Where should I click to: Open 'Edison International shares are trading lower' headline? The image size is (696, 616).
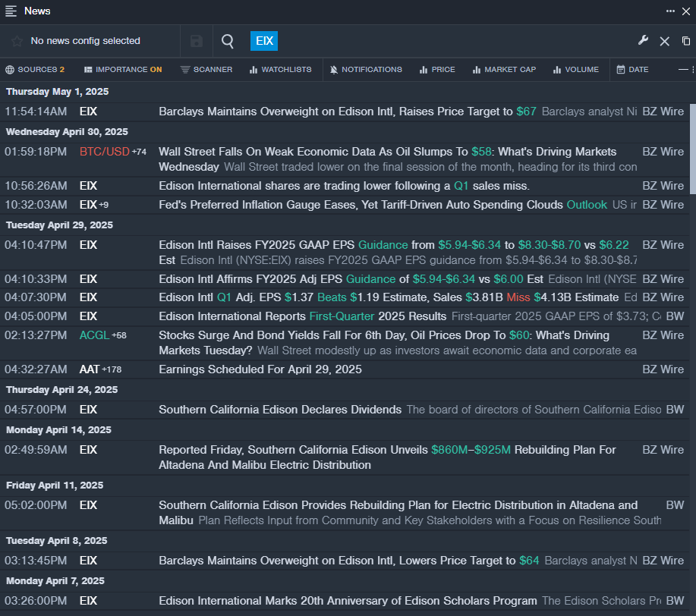pyautogui.click(x=344, y=186)
